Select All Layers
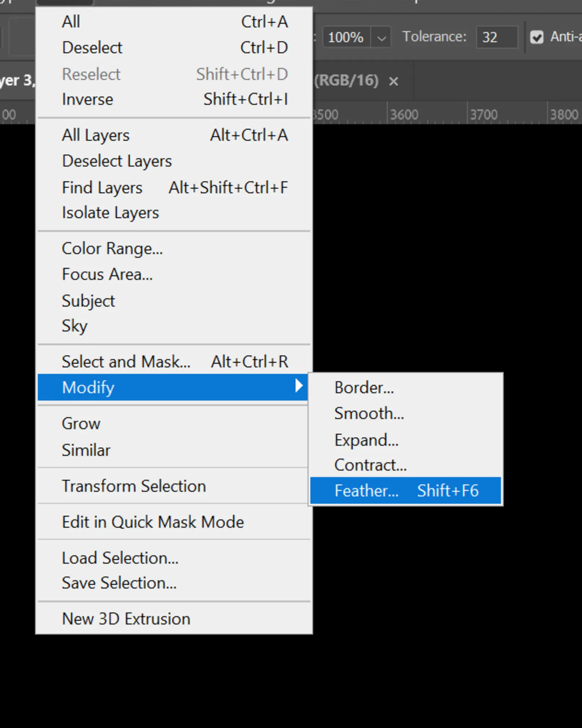This screenshot has height=728, width=582. pos(95,135)
